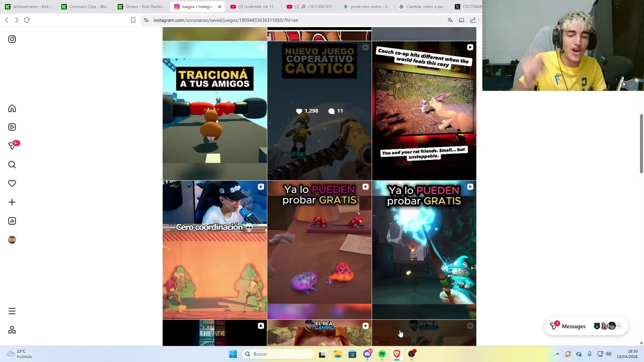Image resolution: width=644 pixels, height=362 pixels.
Task: Switch to the Undertale ost YouTube tab
Action: [254, 7]
